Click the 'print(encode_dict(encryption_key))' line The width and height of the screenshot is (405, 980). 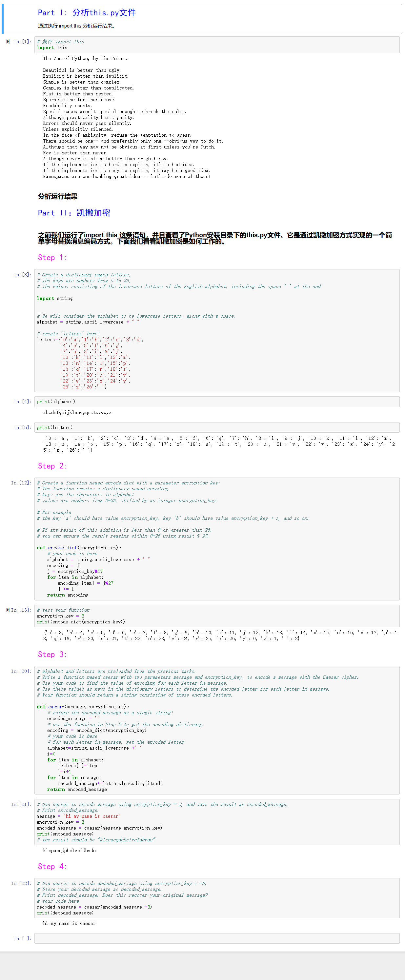(81, 622)
